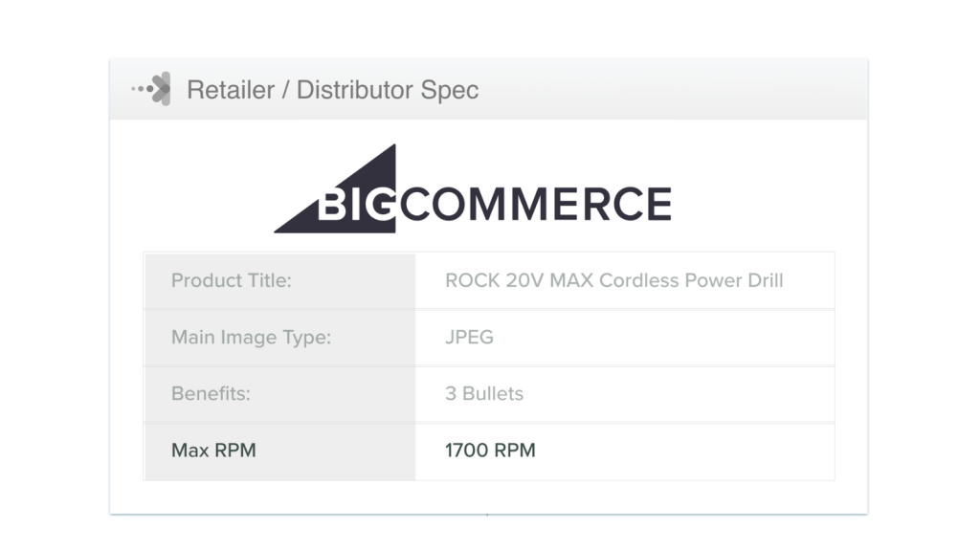Select the JPEG value field
The height and width of the screenshot is (551, 980).
coord(625,338)
